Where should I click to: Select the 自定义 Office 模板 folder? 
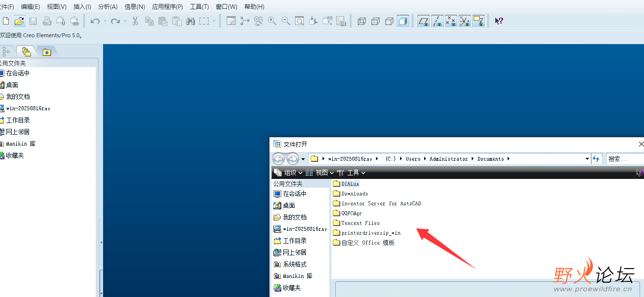point(364,243)
